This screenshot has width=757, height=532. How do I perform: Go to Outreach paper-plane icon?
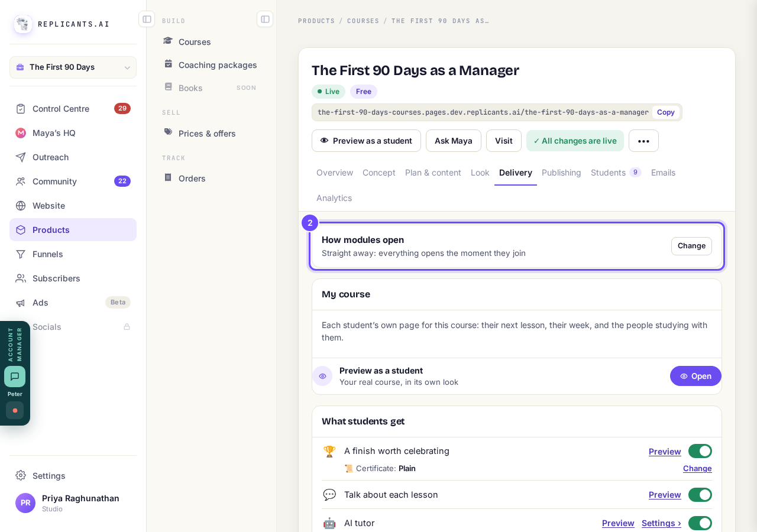(21, 157)
